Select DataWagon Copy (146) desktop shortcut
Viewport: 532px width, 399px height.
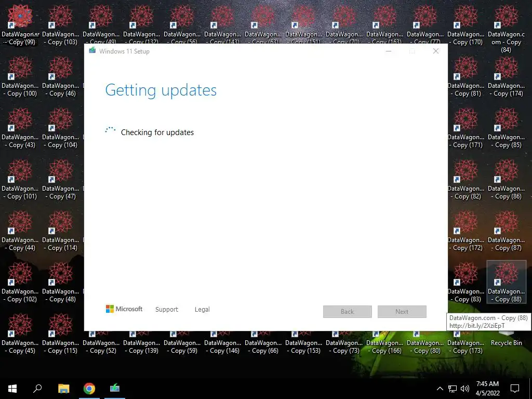tap(222, 343)
